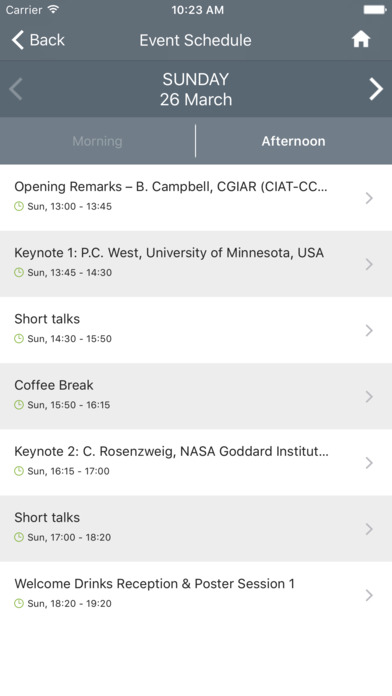Screen dimensions: 392x696
Task: Select the Afternoon tab
Action: [x=293, y=141]
